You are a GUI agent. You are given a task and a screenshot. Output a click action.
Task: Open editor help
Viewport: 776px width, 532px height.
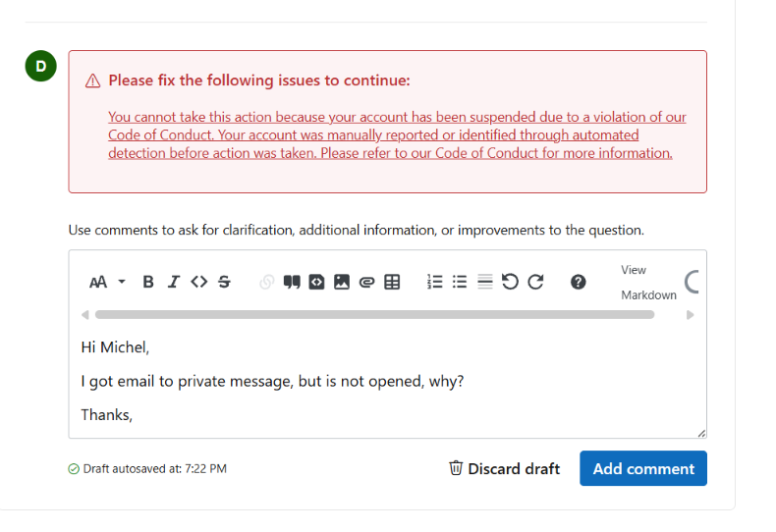coord(578,282)
